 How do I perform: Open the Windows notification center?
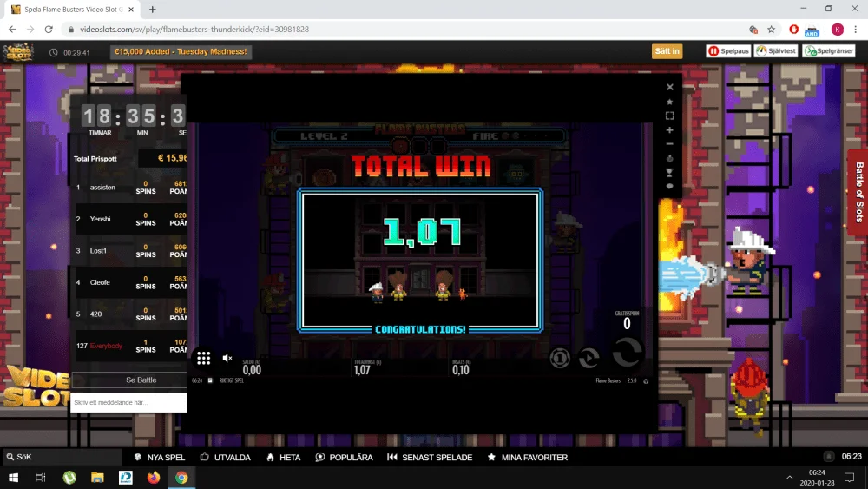click(x=850, y=478)
